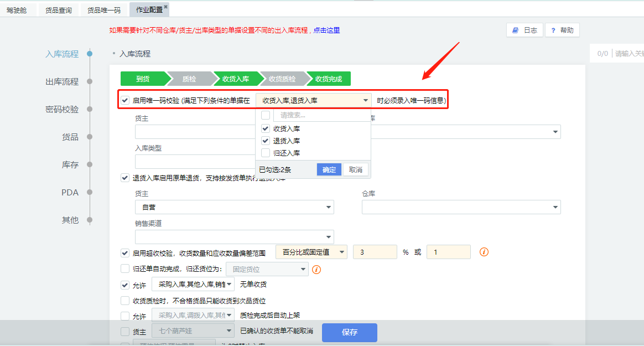Go to PDA section in sidebar
The width and height of the screenshot is (644, 346).
70,192
